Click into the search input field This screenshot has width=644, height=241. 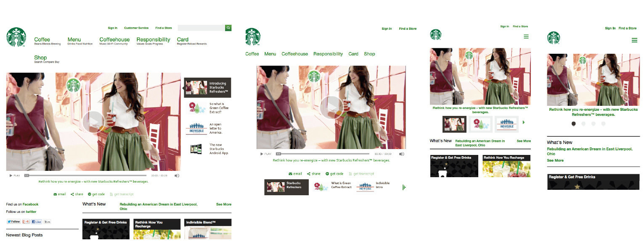click(201, 28)
